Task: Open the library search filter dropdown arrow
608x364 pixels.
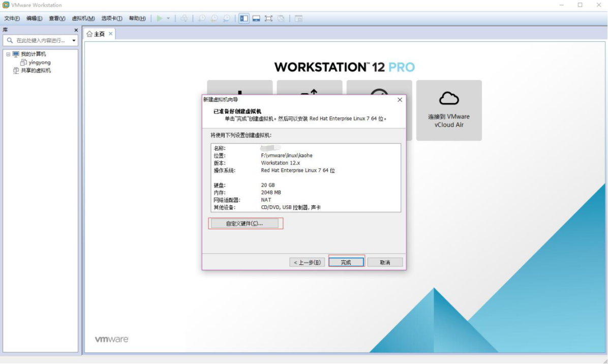Action: click(x=74, y=40)
